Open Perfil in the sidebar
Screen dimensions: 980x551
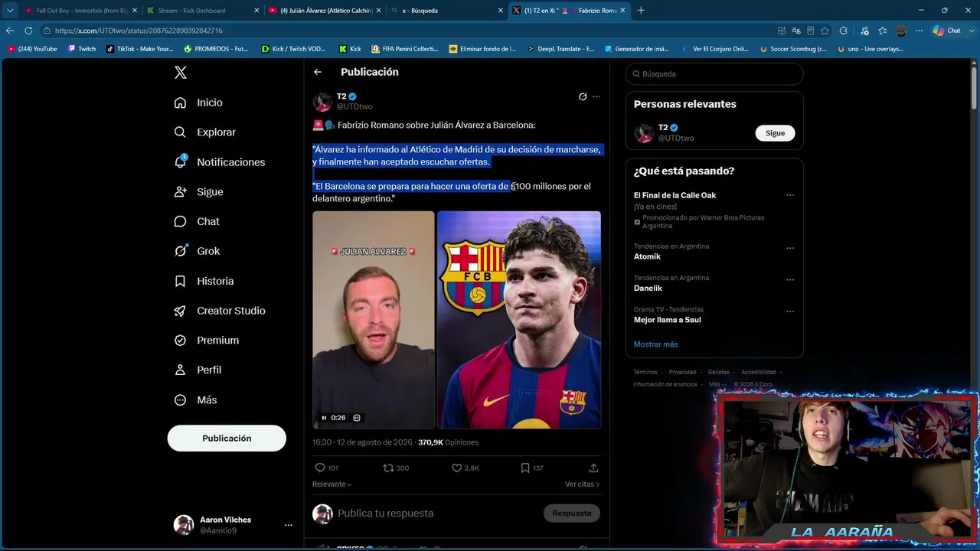[198, 370]
